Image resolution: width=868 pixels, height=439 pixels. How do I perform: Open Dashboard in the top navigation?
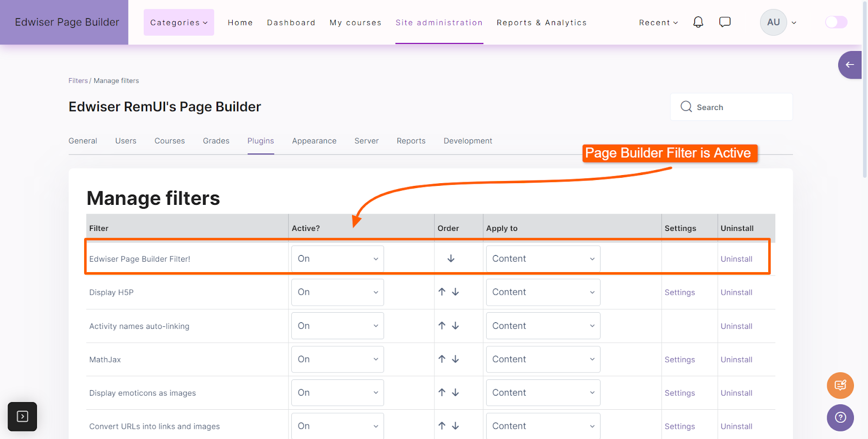click(291, 23)
